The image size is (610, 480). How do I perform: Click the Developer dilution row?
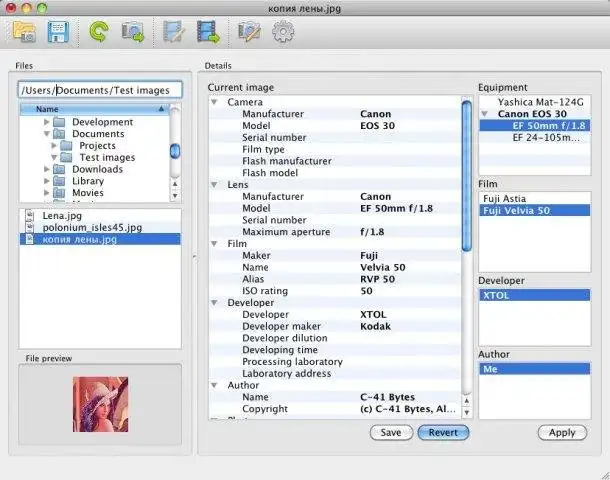point(335,338)
